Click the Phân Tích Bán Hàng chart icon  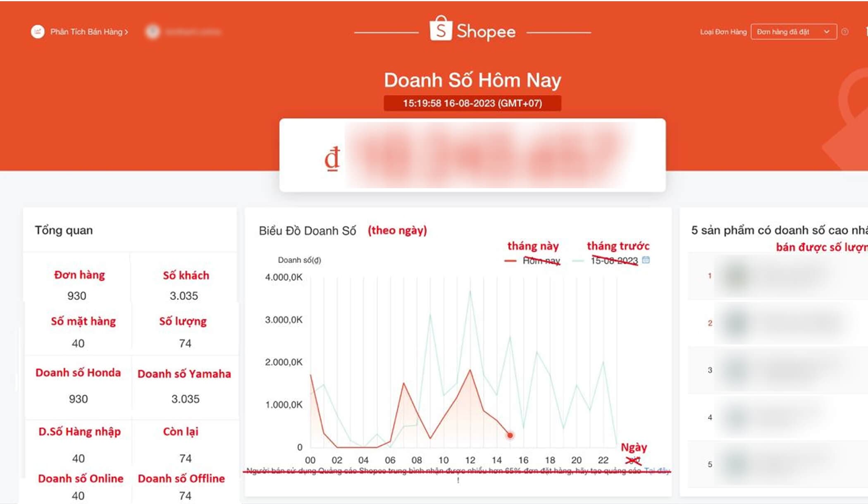pyautogui.click(x=38, y=32)
